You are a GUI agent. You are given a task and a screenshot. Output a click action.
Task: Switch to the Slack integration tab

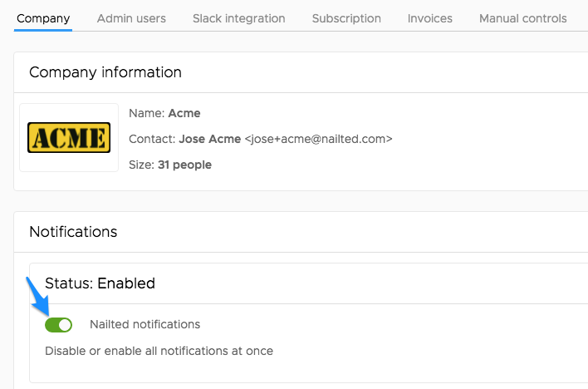239,18
